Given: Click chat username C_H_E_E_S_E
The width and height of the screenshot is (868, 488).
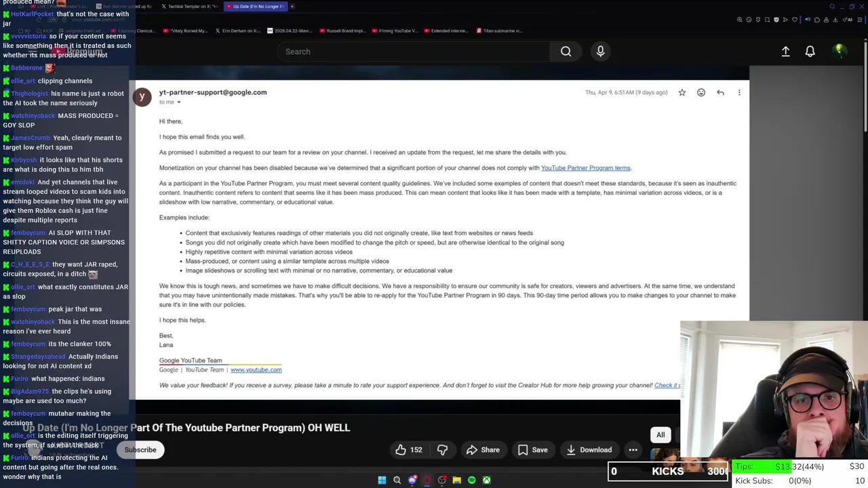Looking at the screenshot, I should [x=31, y=264].
